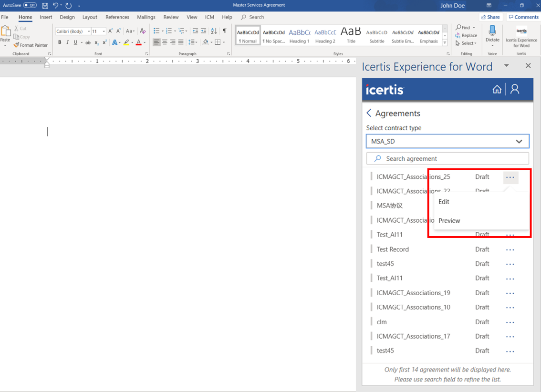Screen dimensions: 541x392
Task: Open the References ribbon tab
Action: click(x=117, y=17)
